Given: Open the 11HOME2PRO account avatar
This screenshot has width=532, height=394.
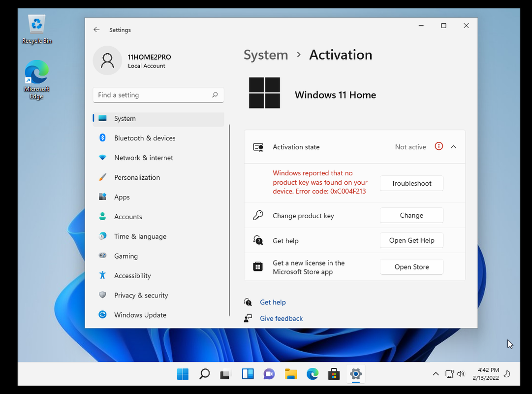Looking at the screenshot, I should [x=107, y=61].
